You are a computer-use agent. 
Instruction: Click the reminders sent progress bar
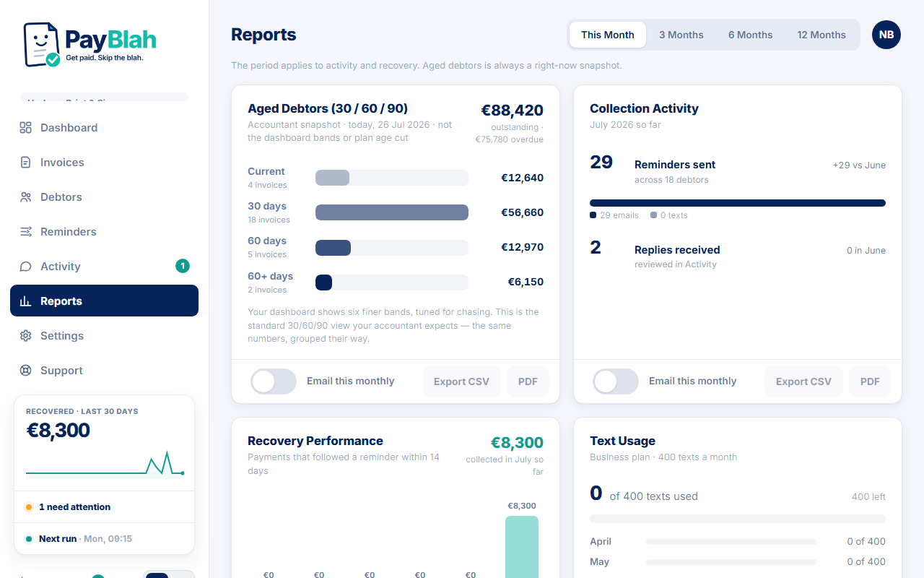click(x=738, y=203)
